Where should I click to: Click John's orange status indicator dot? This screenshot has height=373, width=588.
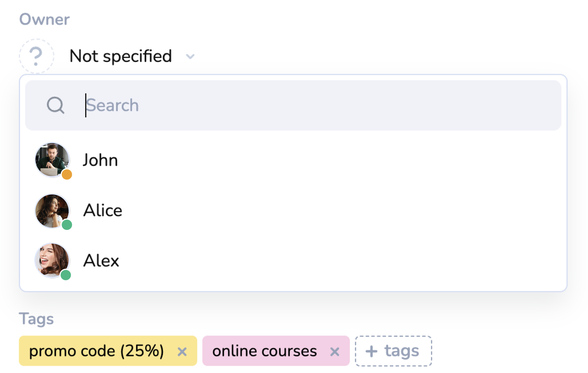point(67,175)
